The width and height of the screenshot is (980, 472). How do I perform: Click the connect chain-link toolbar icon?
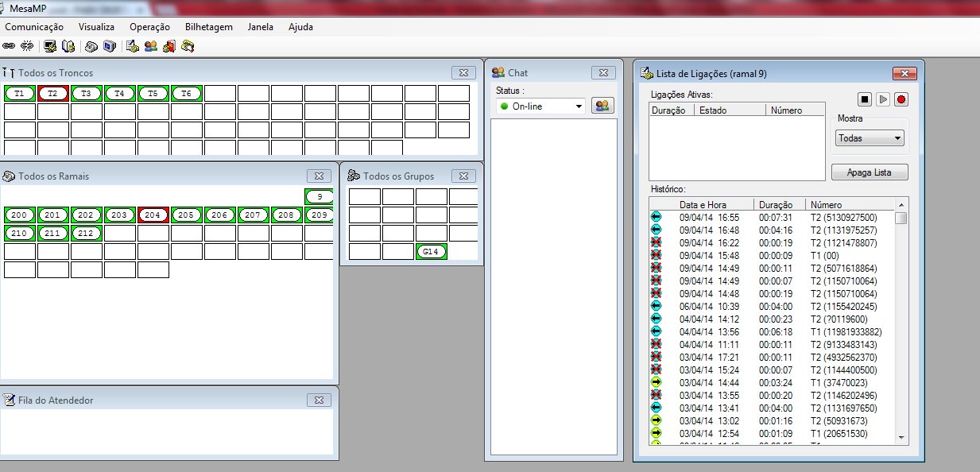(x=8, y=46)
